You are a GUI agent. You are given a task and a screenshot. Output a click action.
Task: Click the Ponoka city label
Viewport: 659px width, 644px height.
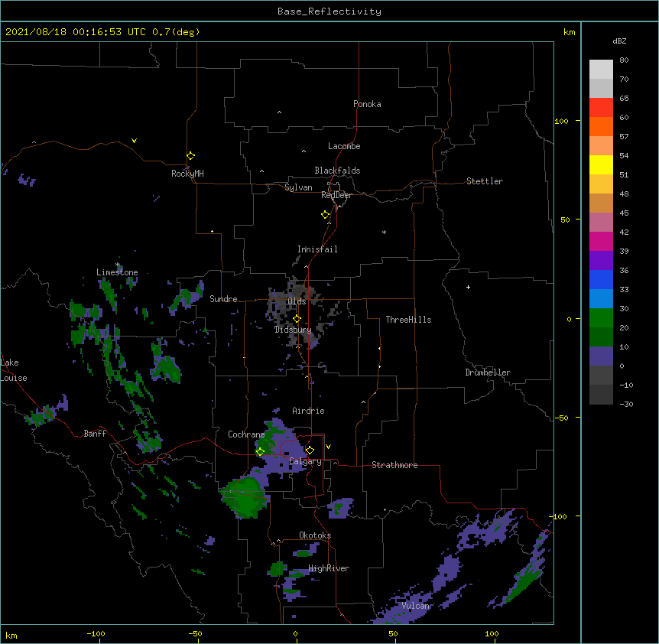click(x=367, y=104)
